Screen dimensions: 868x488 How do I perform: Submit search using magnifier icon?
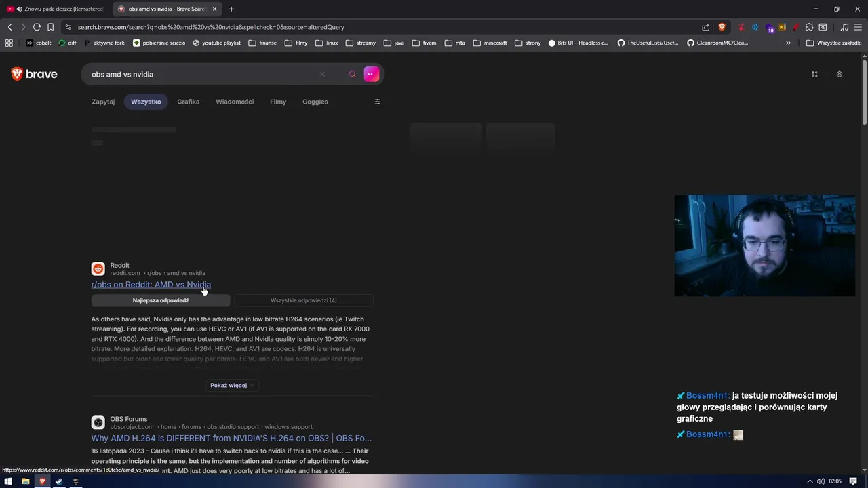pos(352,74)
